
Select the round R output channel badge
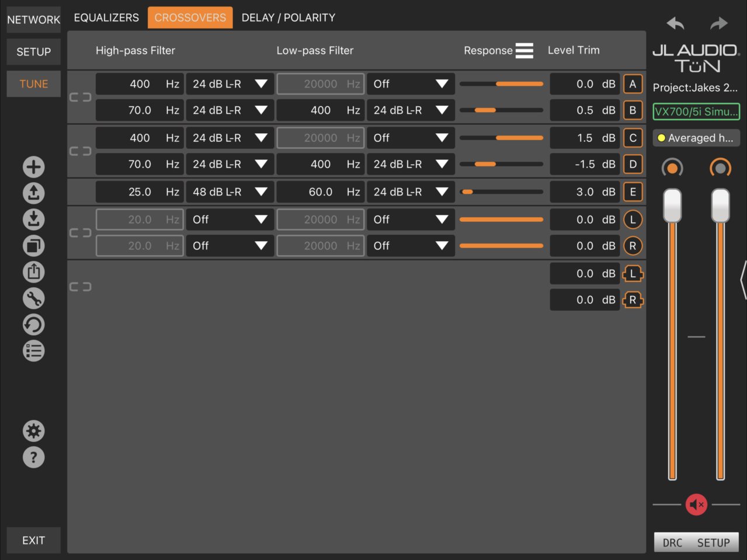click(x=633, y=246)
